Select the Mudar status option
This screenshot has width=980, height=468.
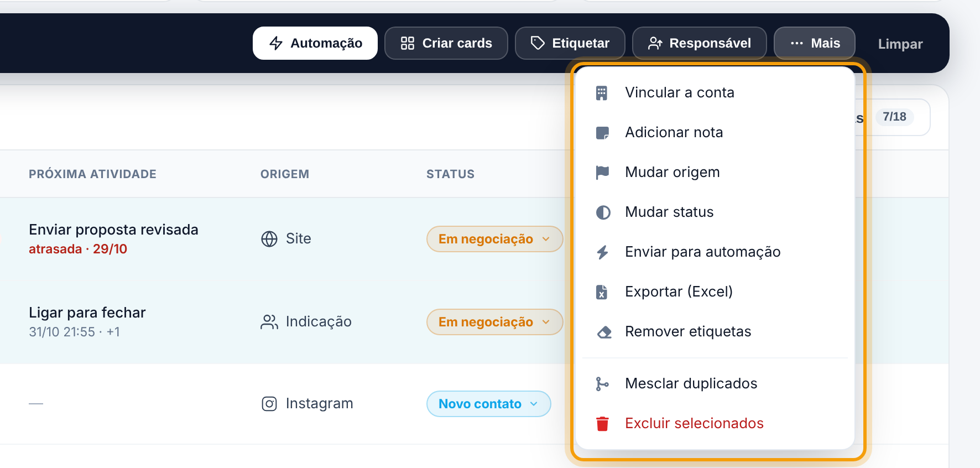(x=715, y=212)
